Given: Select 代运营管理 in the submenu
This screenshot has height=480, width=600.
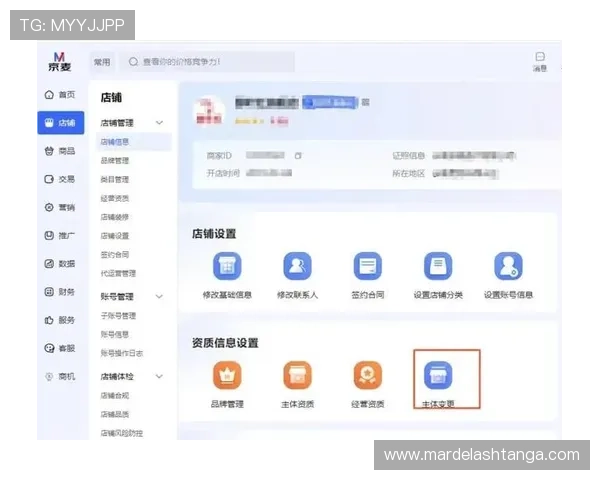Looking at the screenshot, I should (118, 273).
